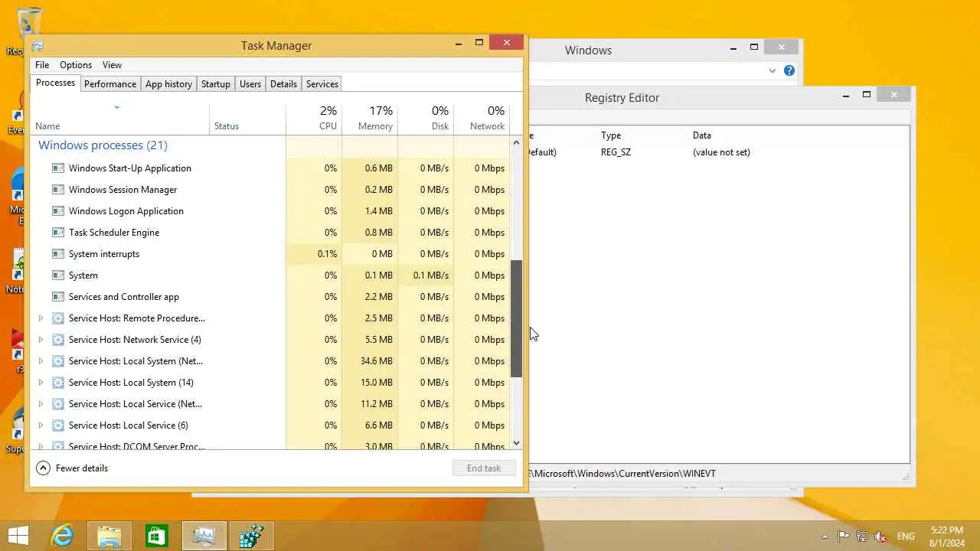Screen dimensions: 980x551
Task: Expand Service Host: Local Service (Net...) group
Action: click(x=41, y=403)
